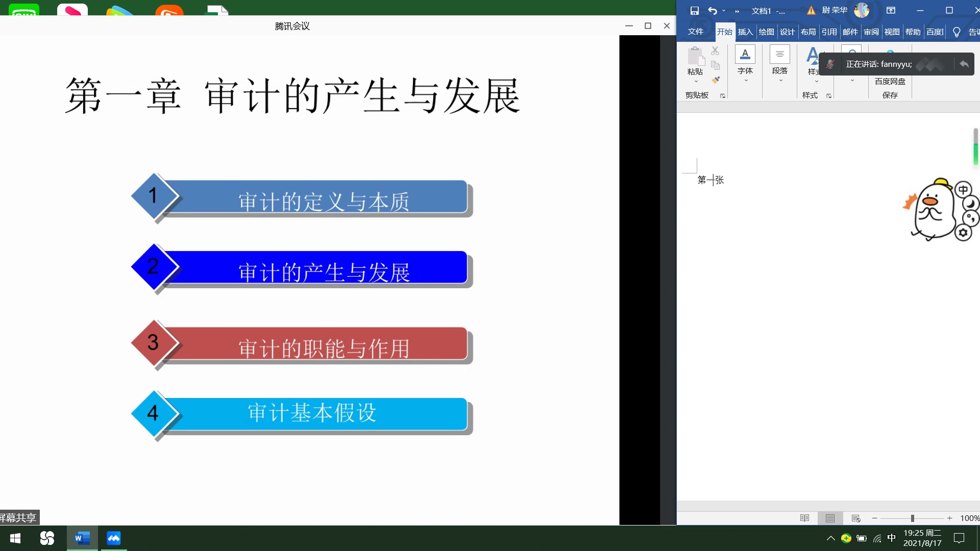
Task: Unmute the microphone in the speaking popup
Action: (x=831, y=64)
